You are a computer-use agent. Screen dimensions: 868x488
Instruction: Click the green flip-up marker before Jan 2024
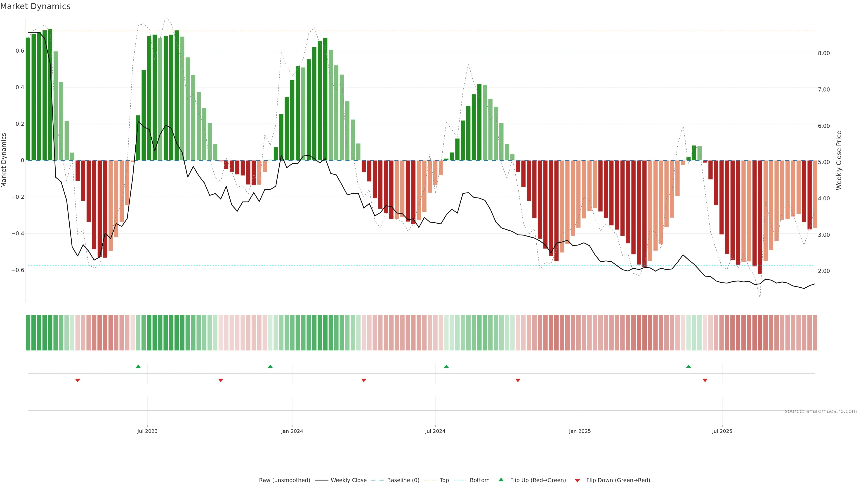[x=270, y=366]
